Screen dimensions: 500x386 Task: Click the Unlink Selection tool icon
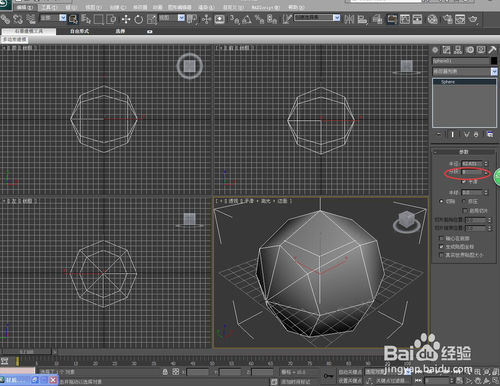(18, 19)
